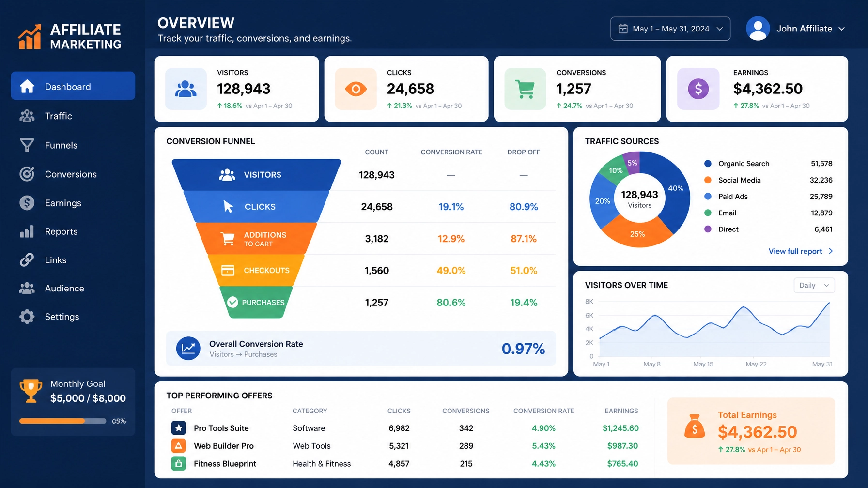
Task: Click the Dashboard home icon
Action: coord(27,86)
